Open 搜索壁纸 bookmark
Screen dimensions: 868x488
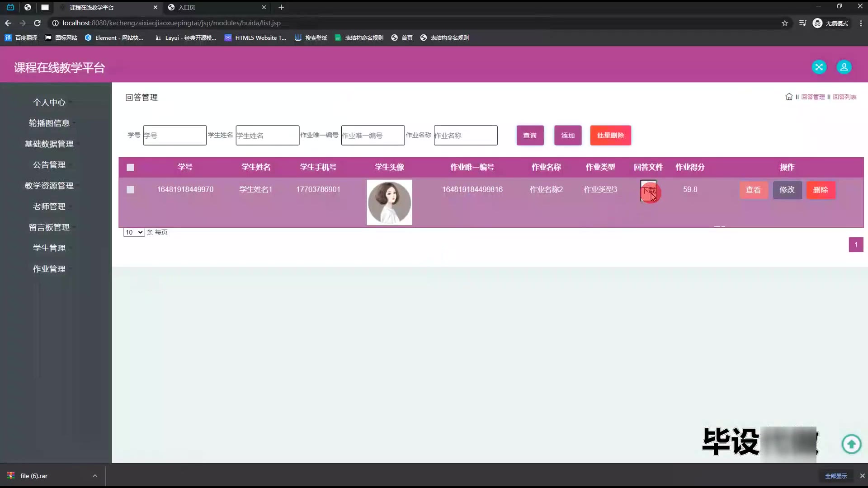point(311,38)
